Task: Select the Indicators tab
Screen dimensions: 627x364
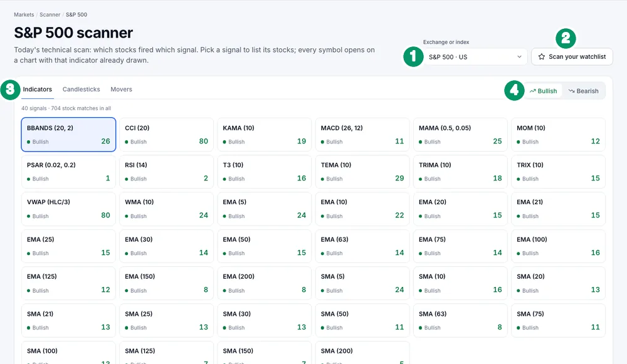Action: pos(37,89)
